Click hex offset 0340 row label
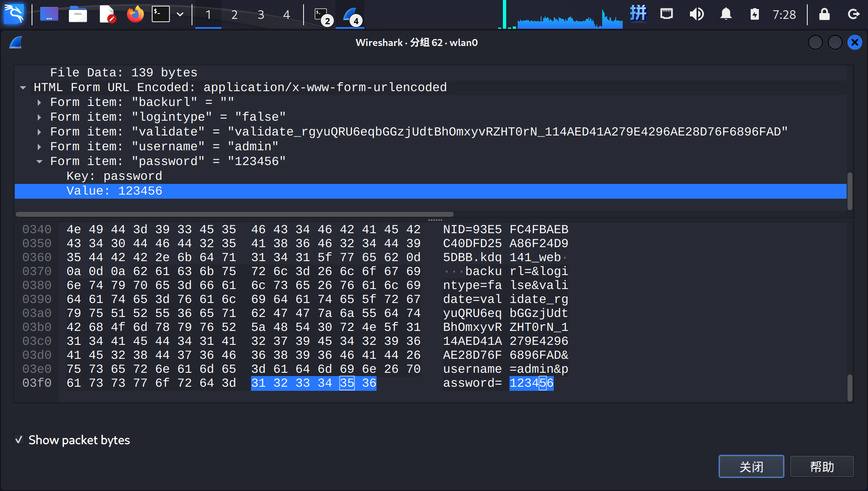The height and width of the screenshot is (491, 868). click(37, 229)
